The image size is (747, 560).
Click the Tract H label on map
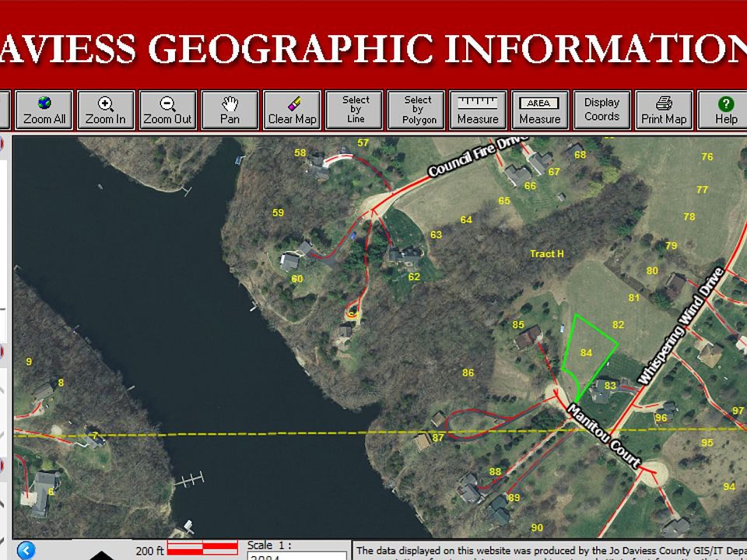547,254
